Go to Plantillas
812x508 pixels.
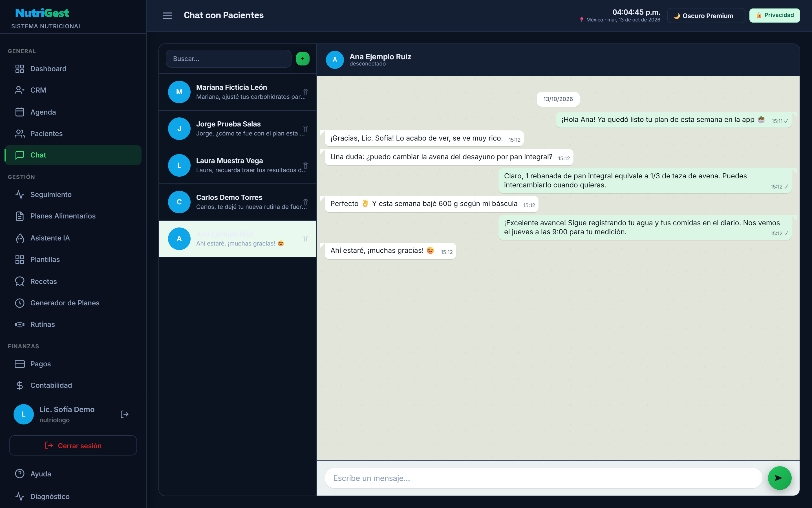coord(73,259)
